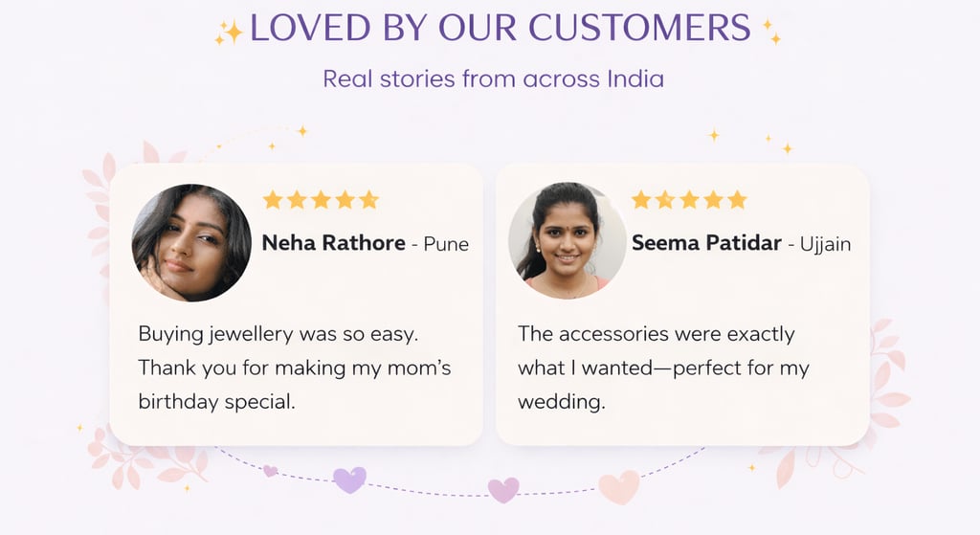Image resolution: width=980 pixels, height=535 pixels.
Task: Open Seema's review about wedding accessories
Action: 663,368
